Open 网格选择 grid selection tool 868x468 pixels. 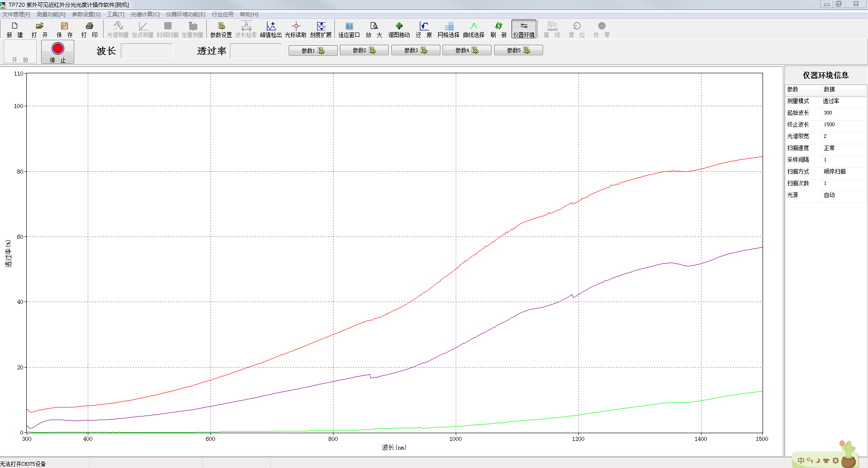pyautogui.click(x=448, y=29)
